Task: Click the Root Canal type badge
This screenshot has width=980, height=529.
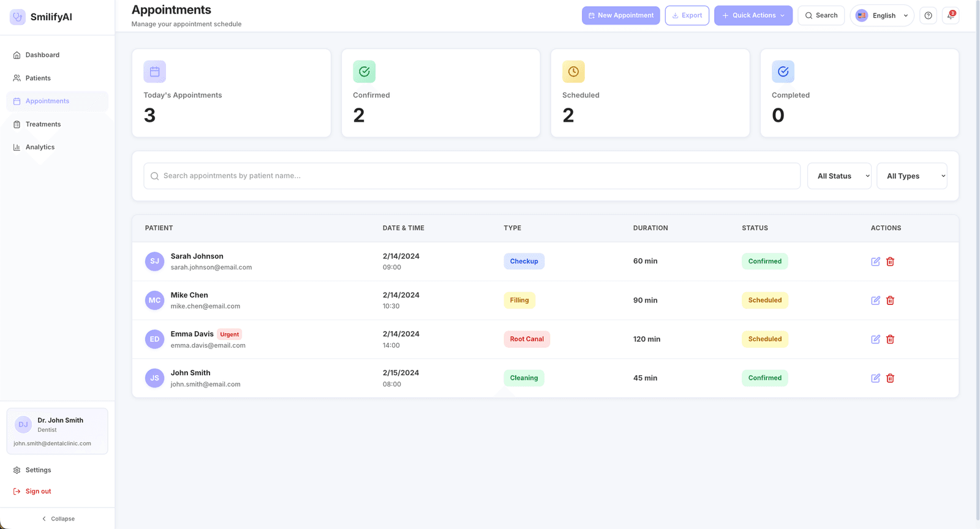Action: (527, 339)
